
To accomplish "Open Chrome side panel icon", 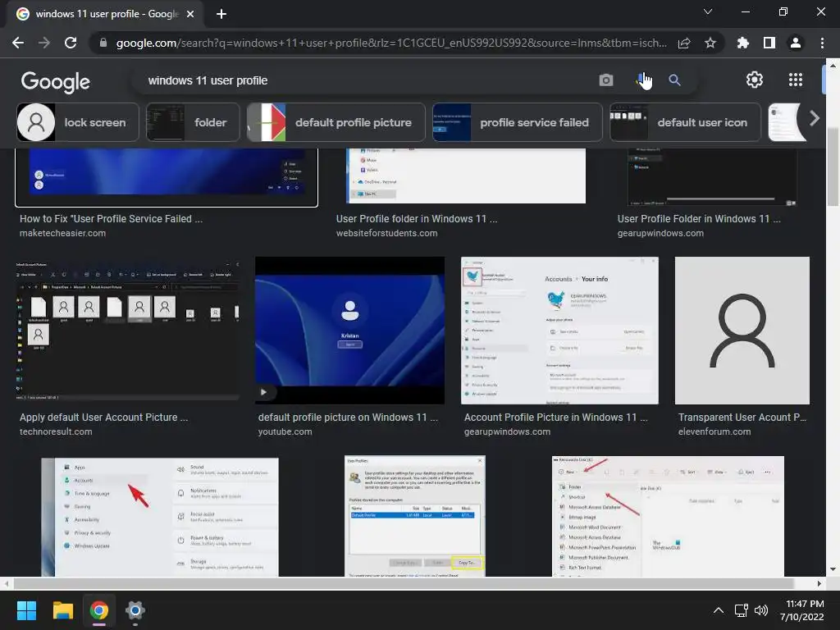I will tap(769, 43).
